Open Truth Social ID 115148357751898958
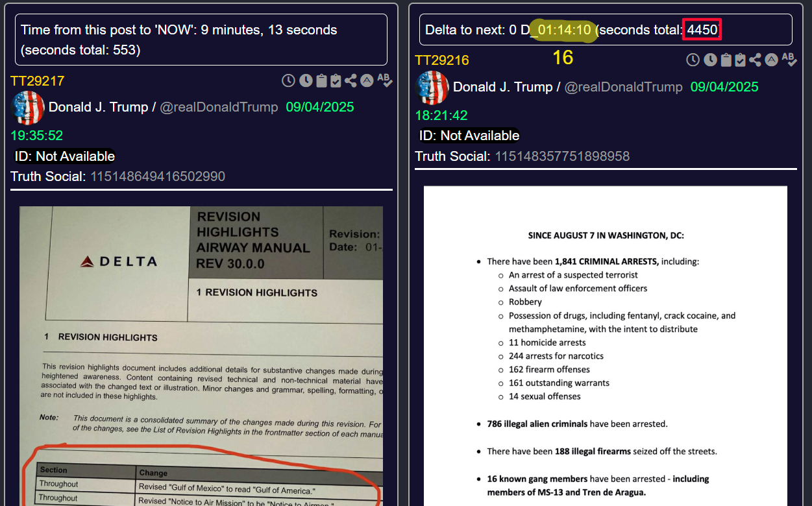The height and width of the screenshot is (506, 812). click(562, 156)
